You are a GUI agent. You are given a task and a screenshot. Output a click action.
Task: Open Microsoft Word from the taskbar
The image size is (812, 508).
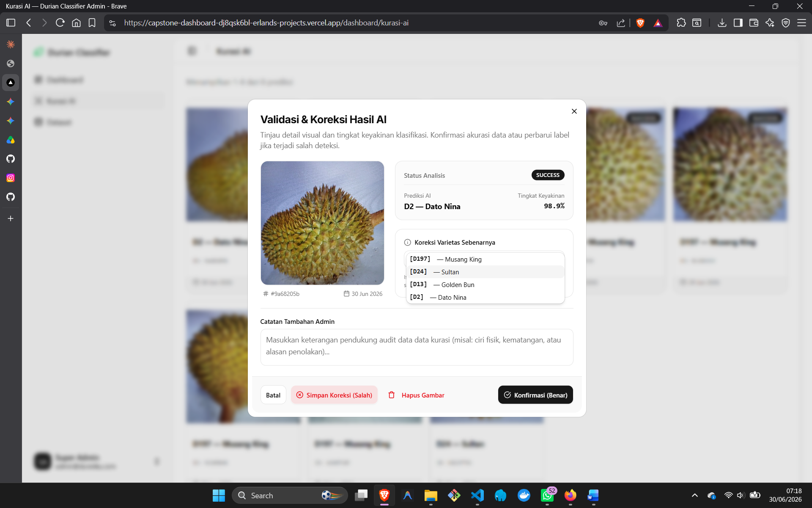593,495
